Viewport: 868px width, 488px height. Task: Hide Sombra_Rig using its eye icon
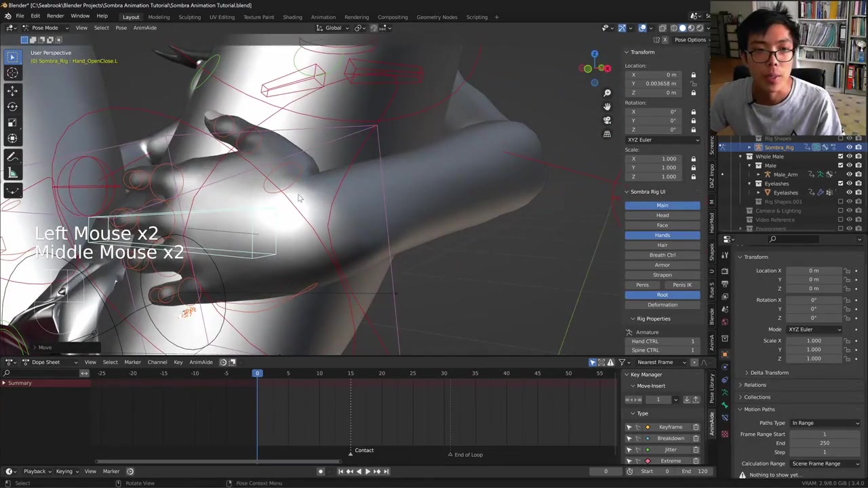849,147
